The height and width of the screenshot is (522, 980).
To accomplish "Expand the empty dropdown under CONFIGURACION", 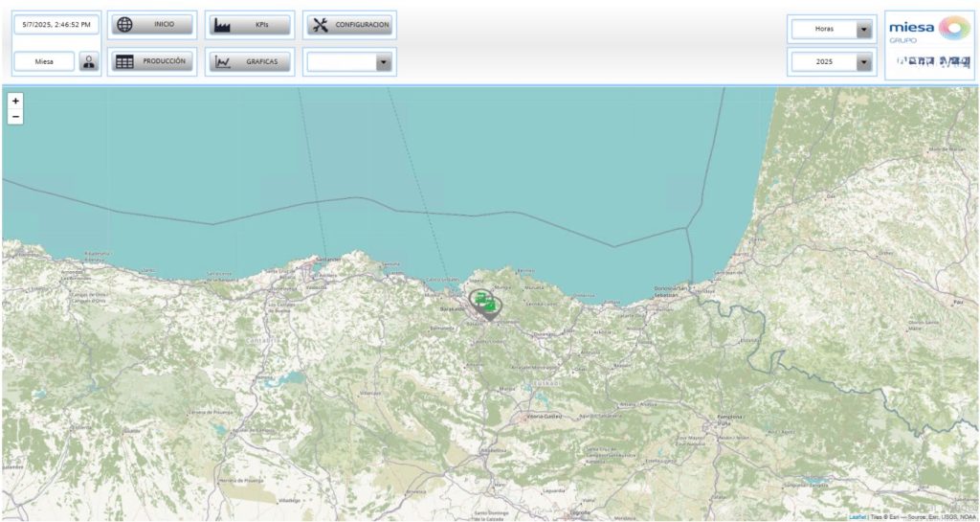I will point(349,61).
